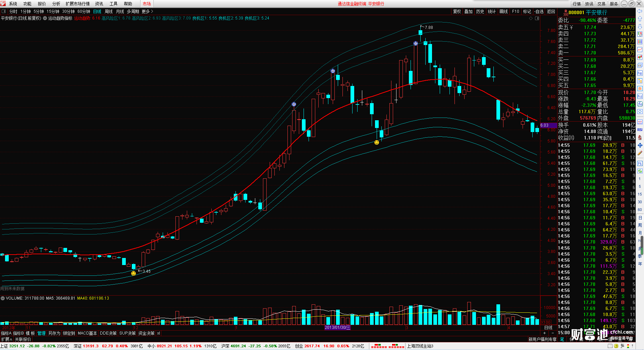Switch chart to 60分钟 period
Image resolution: width=644 pixels, height=350 pixels.
(84, 11)
